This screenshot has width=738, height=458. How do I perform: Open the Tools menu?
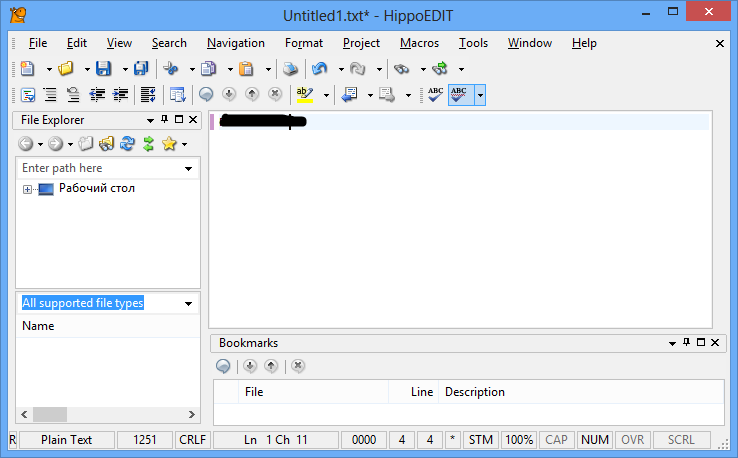tap(473, 43)
